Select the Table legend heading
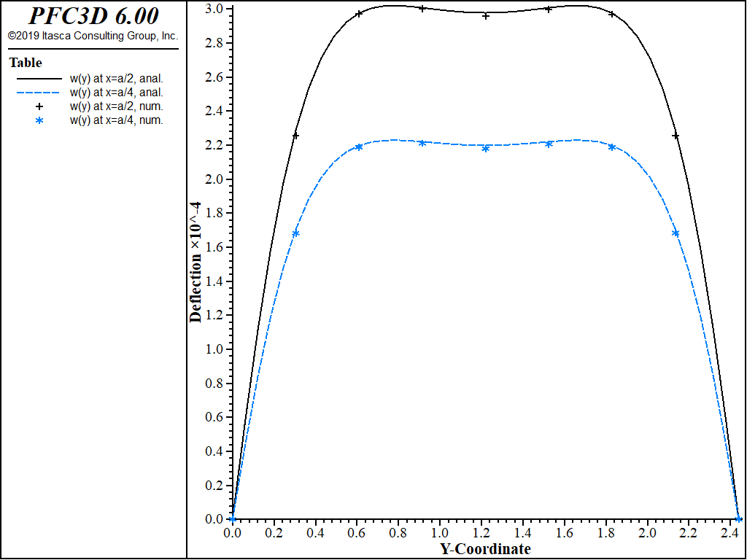 (26, 63)
